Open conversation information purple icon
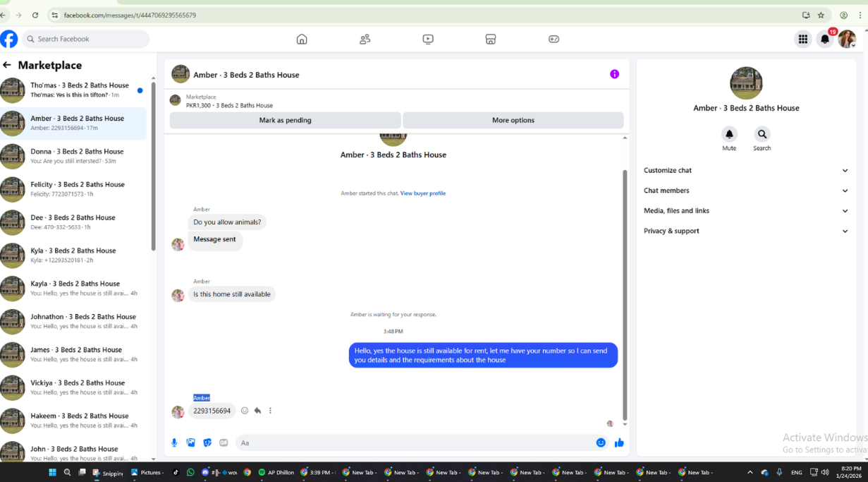The image size is (868, 482). pos(614,74)
